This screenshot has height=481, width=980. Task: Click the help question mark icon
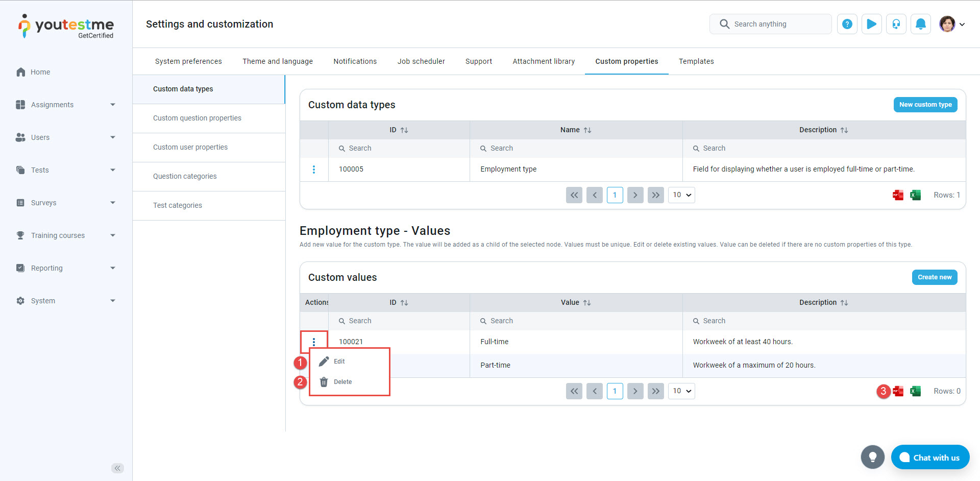pyautogui.click(x=847, y=24)
